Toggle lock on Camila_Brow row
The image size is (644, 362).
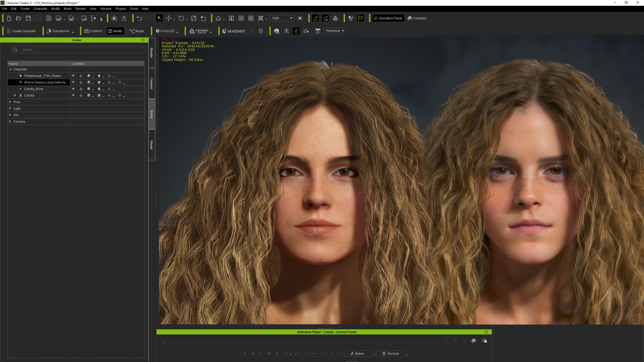[x=81, y=89]
